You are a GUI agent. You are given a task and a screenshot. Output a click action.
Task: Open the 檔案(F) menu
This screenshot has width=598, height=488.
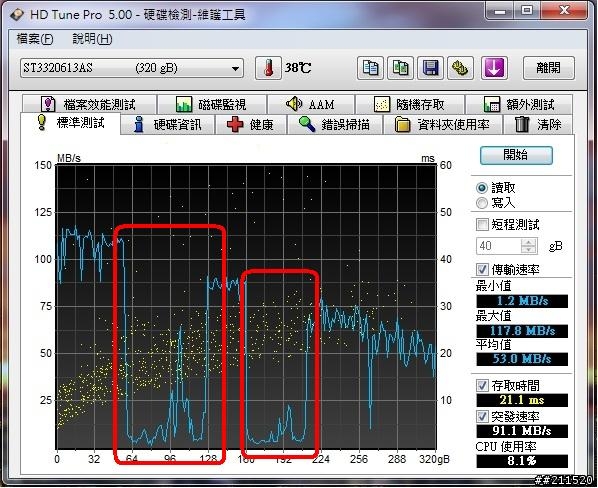[x=35, y=39]
